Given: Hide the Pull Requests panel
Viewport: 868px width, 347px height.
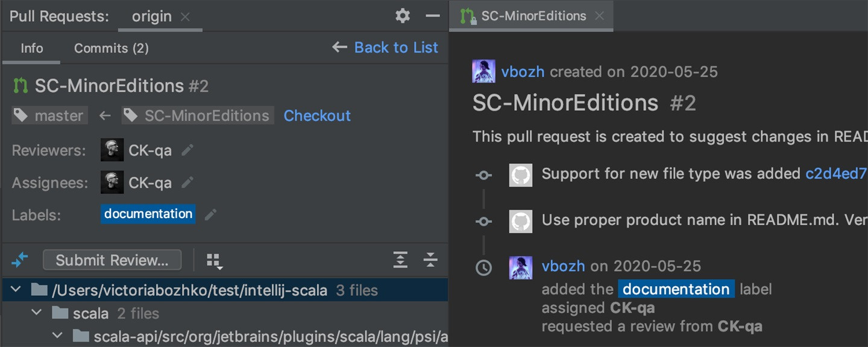Looking at the screenshot, I should coord(432,16).
